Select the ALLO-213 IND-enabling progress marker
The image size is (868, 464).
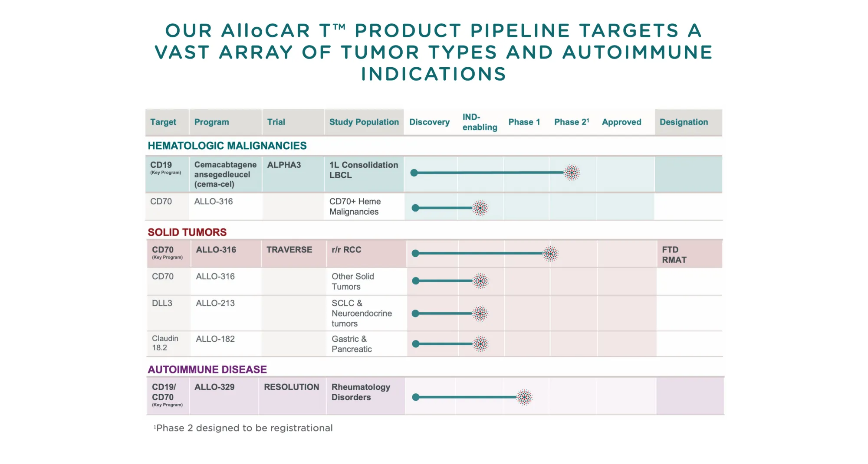(x=480, y=313)
